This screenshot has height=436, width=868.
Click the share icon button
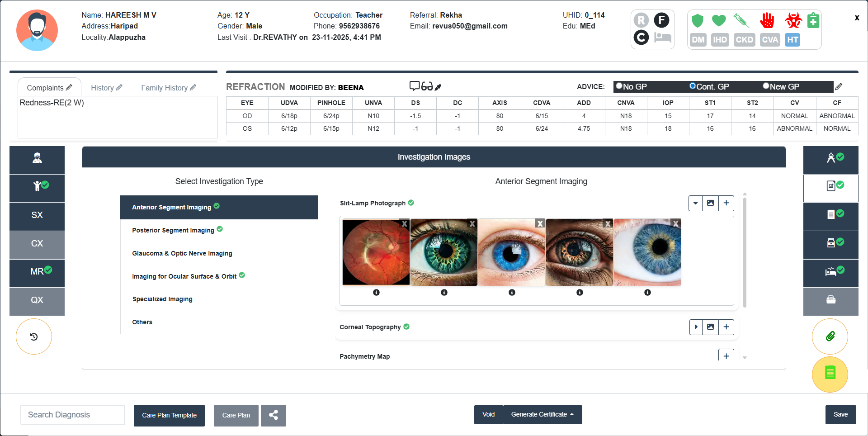(x=274, y=415)
